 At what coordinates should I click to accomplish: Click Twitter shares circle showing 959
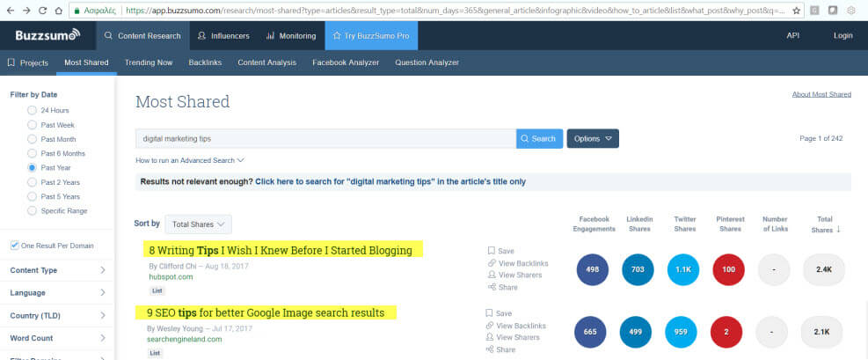(x=681, y=333)
